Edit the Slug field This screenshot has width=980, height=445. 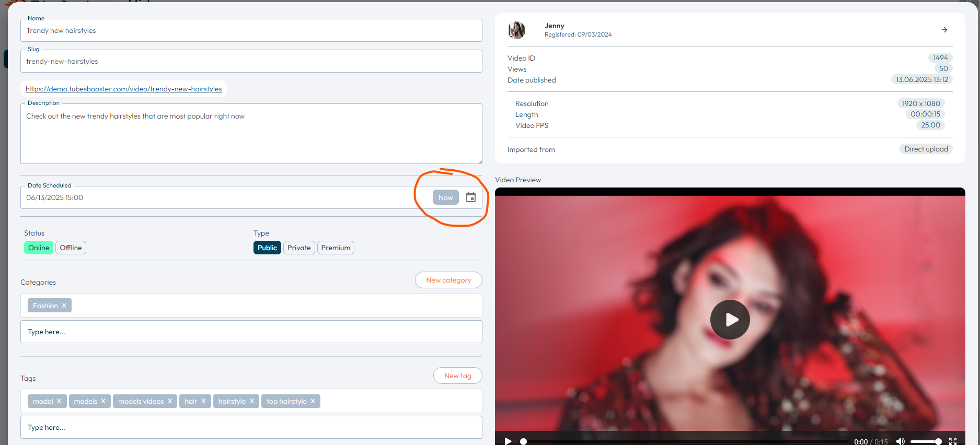pos(251,61)
